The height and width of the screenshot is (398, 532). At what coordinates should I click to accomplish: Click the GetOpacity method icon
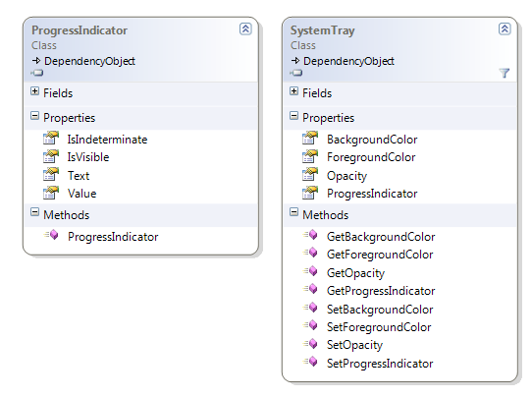pyautogui.click(x=310, y=271)
